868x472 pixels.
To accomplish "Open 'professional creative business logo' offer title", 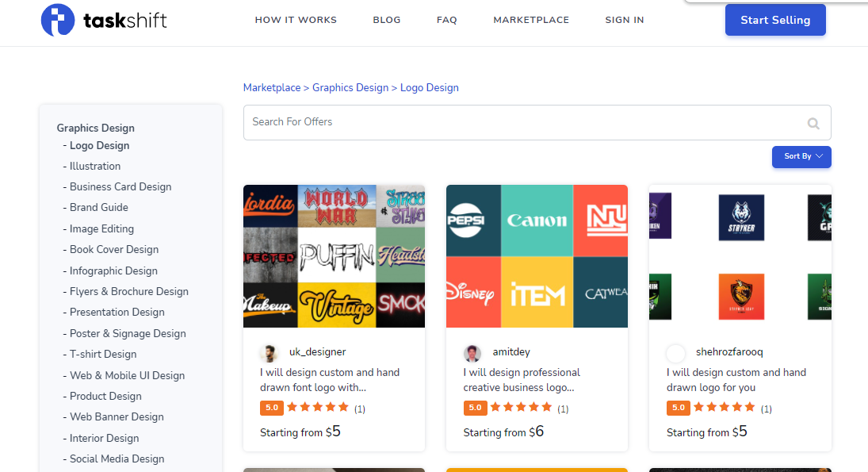I will tap(522, 380).
